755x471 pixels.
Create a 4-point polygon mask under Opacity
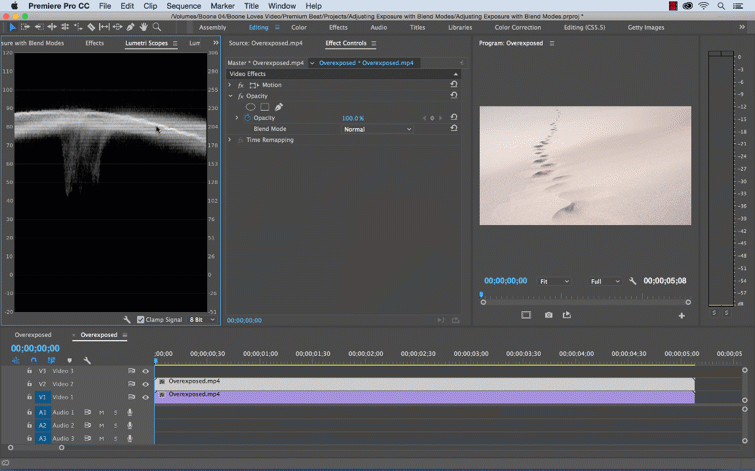click(x=265, y=107)
